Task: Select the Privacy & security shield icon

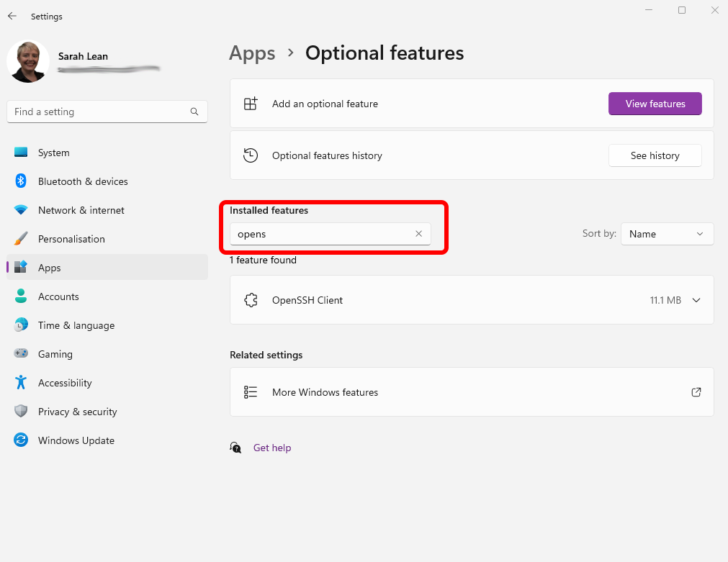Action: [x=20, y=411]
